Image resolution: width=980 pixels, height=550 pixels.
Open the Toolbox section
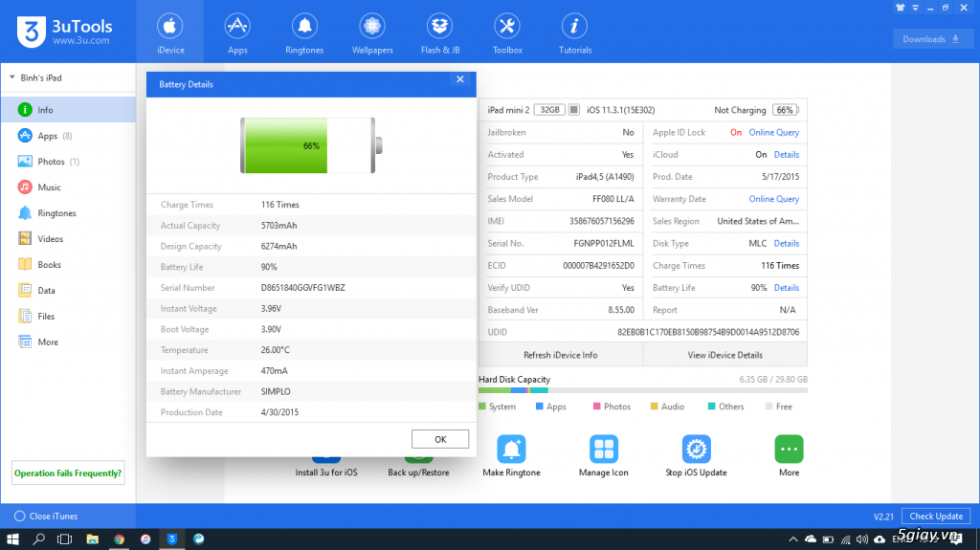(x=507, y=33)
